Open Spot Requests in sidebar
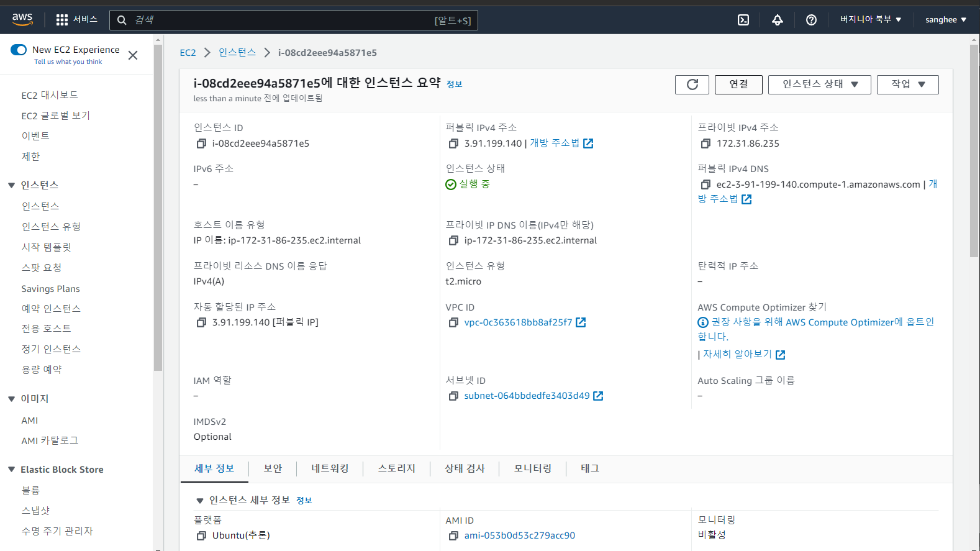Image resolution: width=980 pixels, height=551 pixels. point(42,268)
